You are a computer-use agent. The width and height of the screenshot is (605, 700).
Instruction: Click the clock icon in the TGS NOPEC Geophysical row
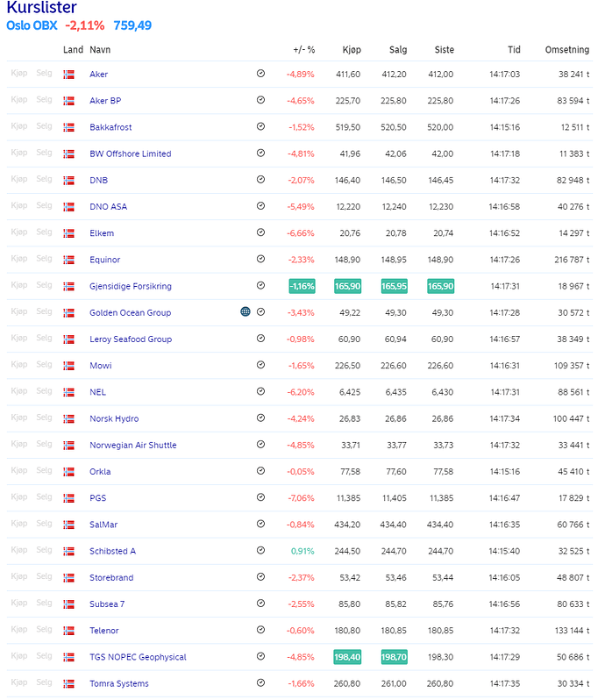click(261, 656)
